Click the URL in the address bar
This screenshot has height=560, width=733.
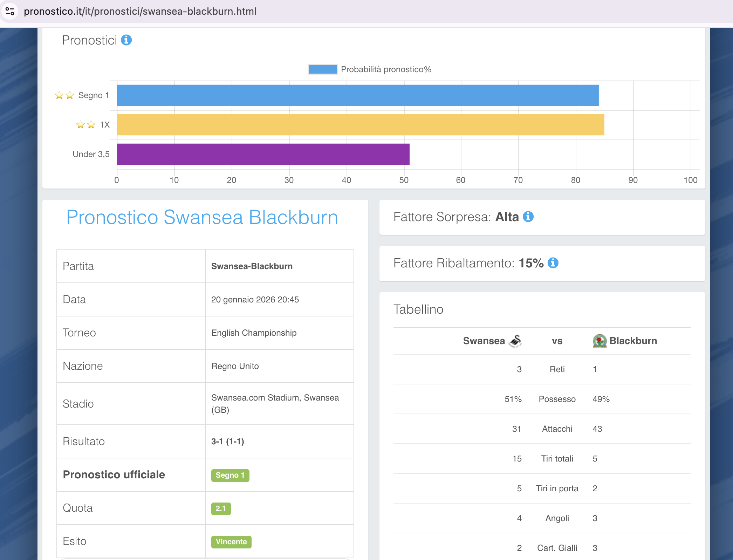140,11
